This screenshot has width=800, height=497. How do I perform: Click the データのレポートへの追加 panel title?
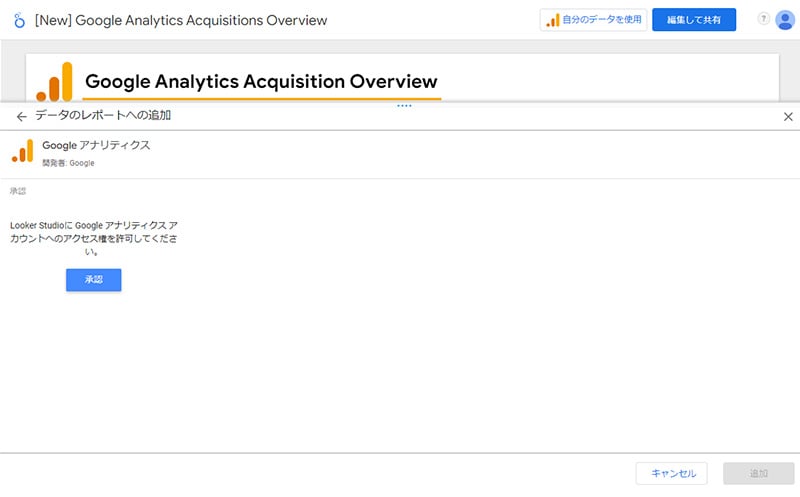(103, 115)
